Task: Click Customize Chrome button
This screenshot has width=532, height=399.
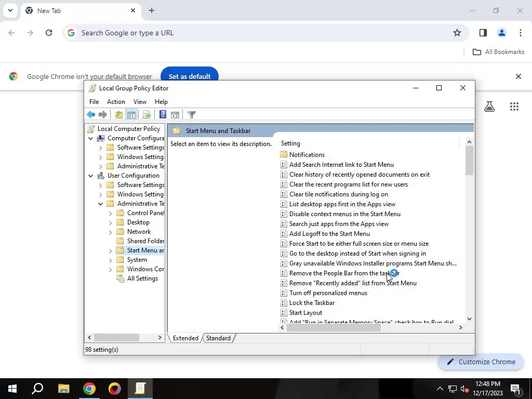Action: click(481, 362)
